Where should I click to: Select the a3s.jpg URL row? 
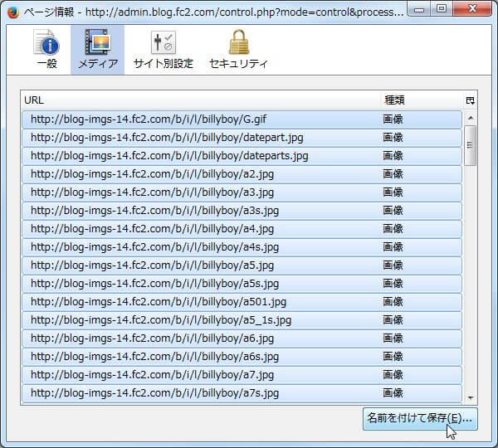click(242, 211)
